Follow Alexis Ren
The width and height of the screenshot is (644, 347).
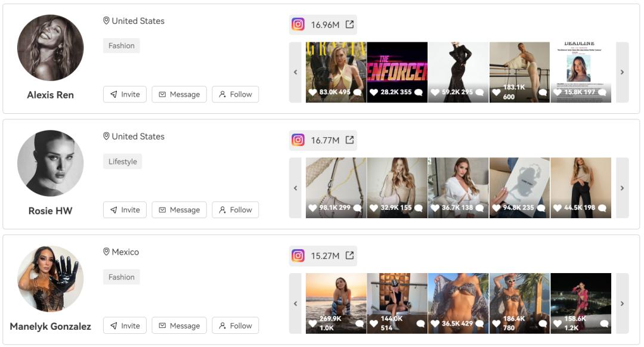click(x=236, y=94)
